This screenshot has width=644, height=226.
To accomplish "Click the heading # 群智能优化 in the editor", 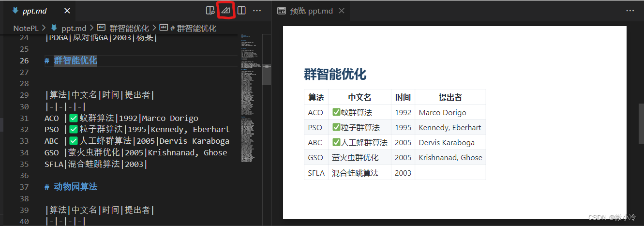I will coord(71,60).
